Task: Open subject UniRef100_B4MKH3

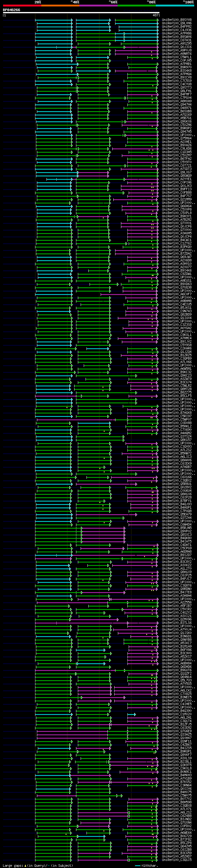Action: 176,775
